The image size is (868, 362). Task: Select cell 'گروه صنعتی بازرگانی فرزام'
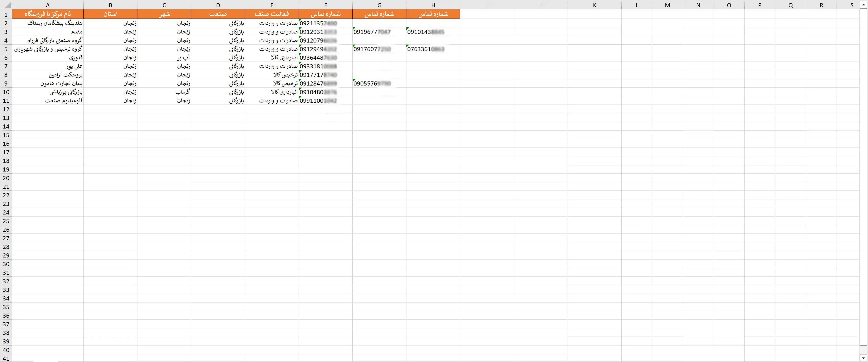[x=47, y=40]
